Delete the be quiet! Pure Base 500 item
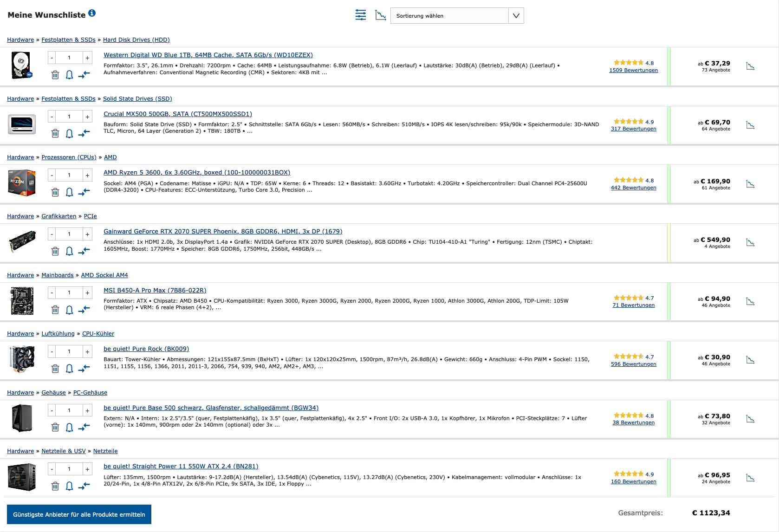Image resolution: width=779 pixels, height=532 pixels. click(x=55, y=427)
